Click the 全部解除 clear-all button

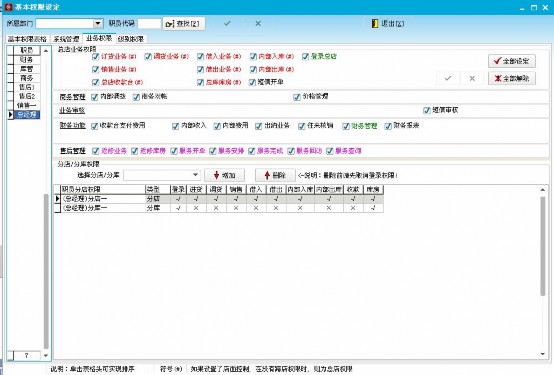coord(512,78)
